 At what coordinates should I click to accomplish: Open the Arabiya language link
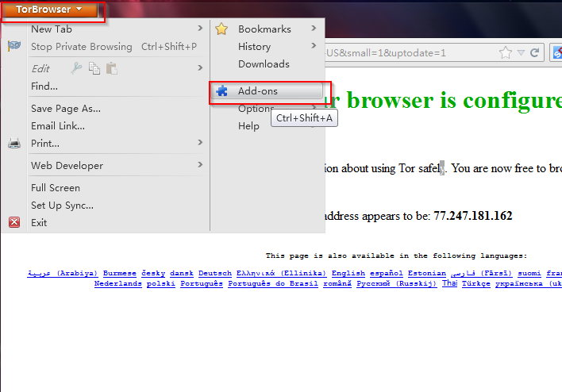tap(63, 273)
